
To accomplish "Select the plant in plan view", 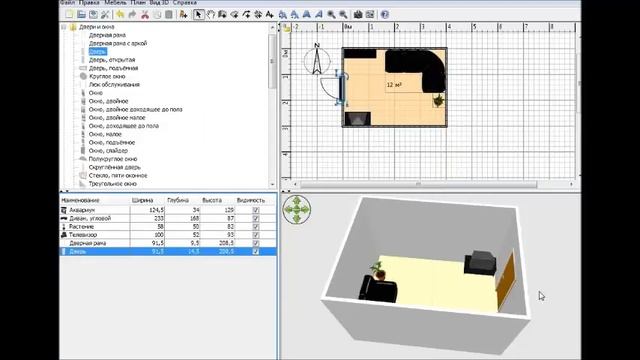I will (439, 100).
